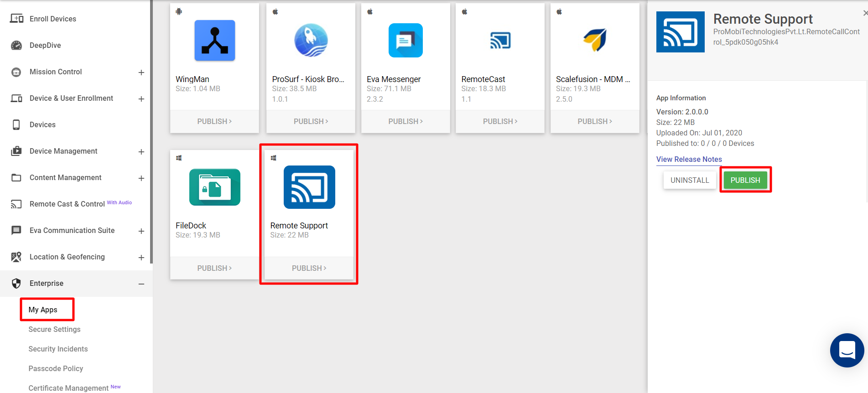
Task: Open the chat support bubble
Action: (847, 350)
